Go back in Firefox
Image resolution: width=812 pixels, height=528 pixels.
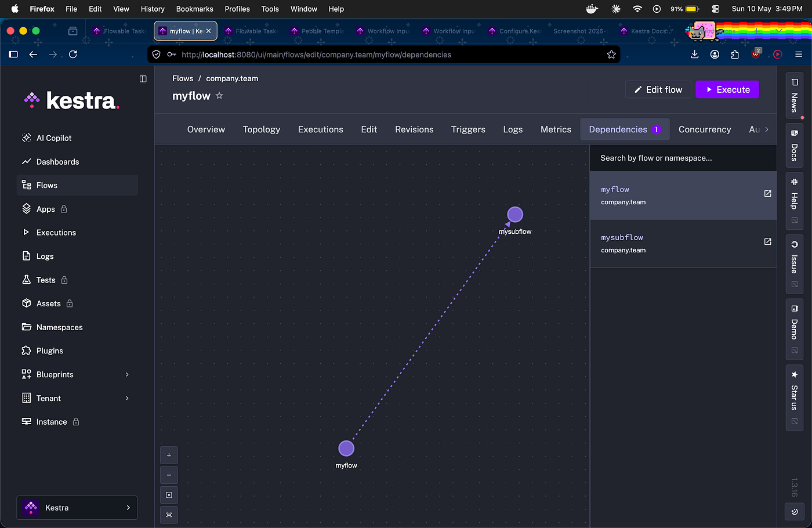pyautogui.click(x=33, y=55)
